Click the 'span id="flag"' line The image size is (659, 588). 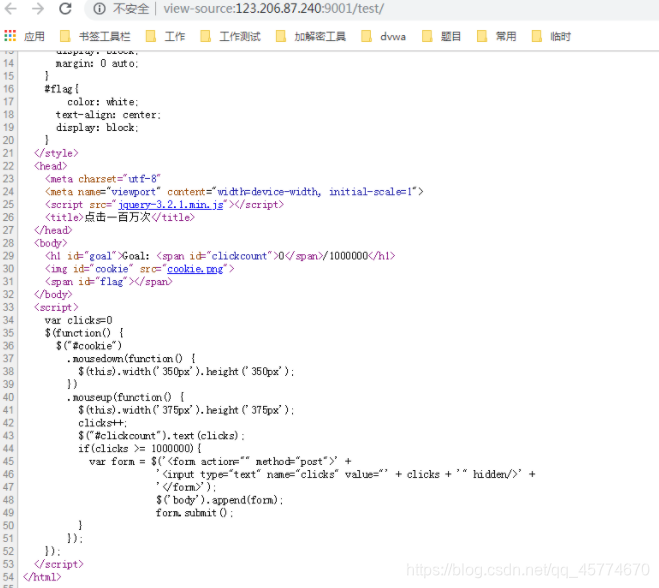point(109,282)
